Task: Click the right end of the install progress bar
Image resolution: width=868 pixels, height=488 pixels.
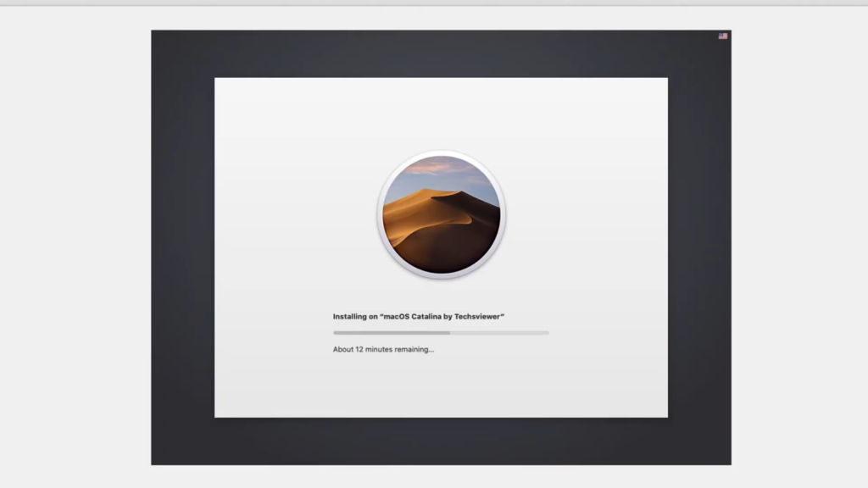Action: coord(547,333)
